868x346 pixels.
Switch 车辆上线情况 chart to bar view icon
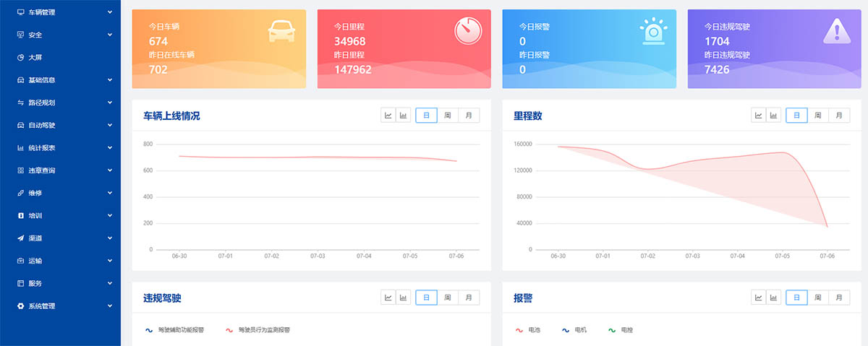(404, 116)
